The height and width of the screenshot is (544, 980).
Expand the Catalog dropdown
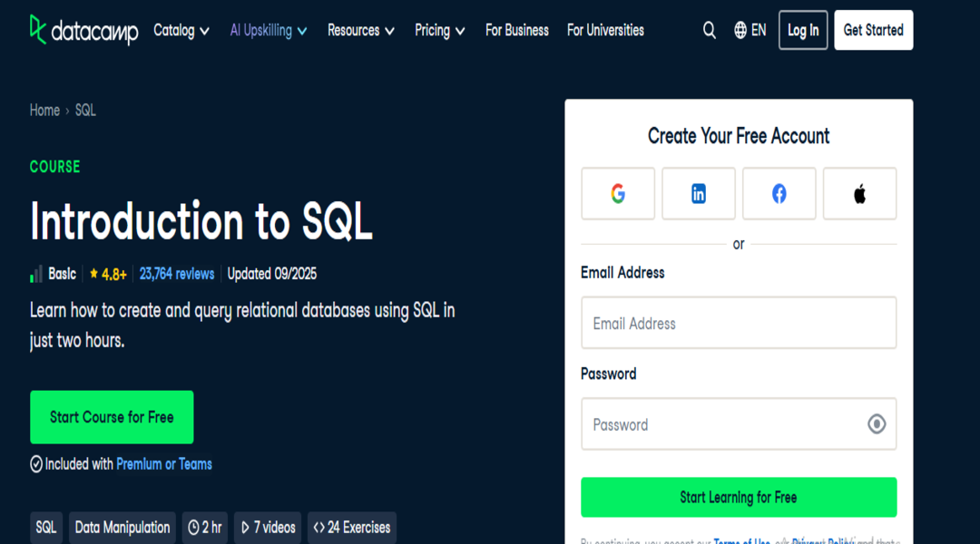coord(181,30)
